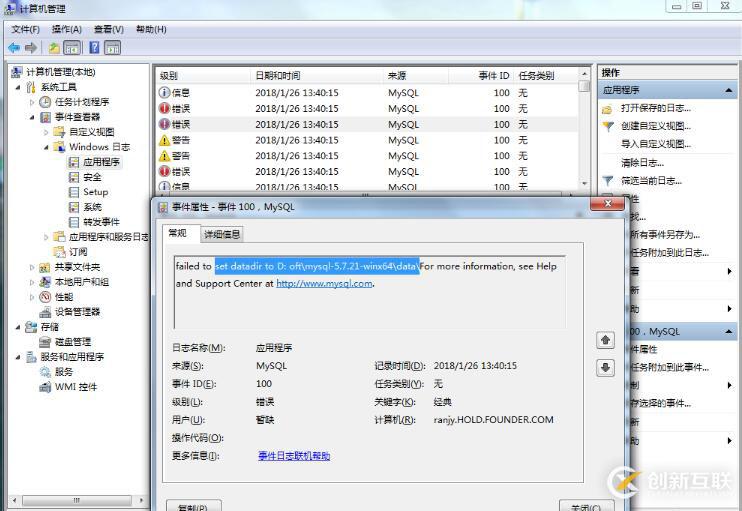Click the event list vertical scrollbar
742x511 pixels.
(x=584, y=128)
